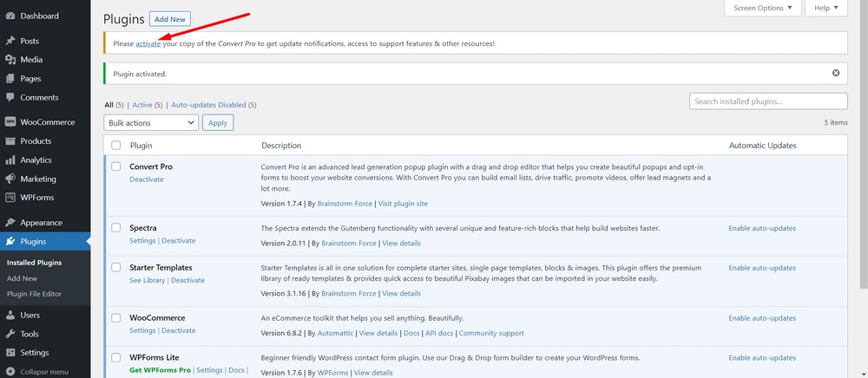The image size is (868, 378).
Task: Enable auto-updates for Starter Templates
Action: [762, 268]
